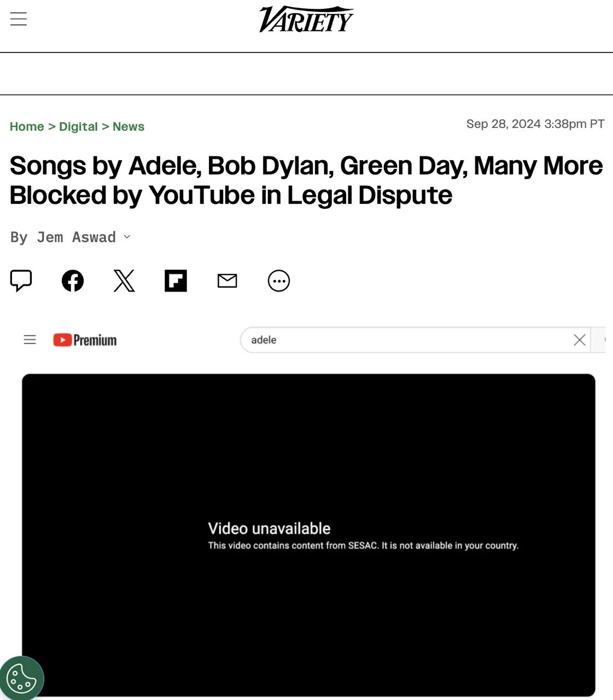613x700 pixels.
Task: Go to the Home breadcrumb
Action: point(27,127)
